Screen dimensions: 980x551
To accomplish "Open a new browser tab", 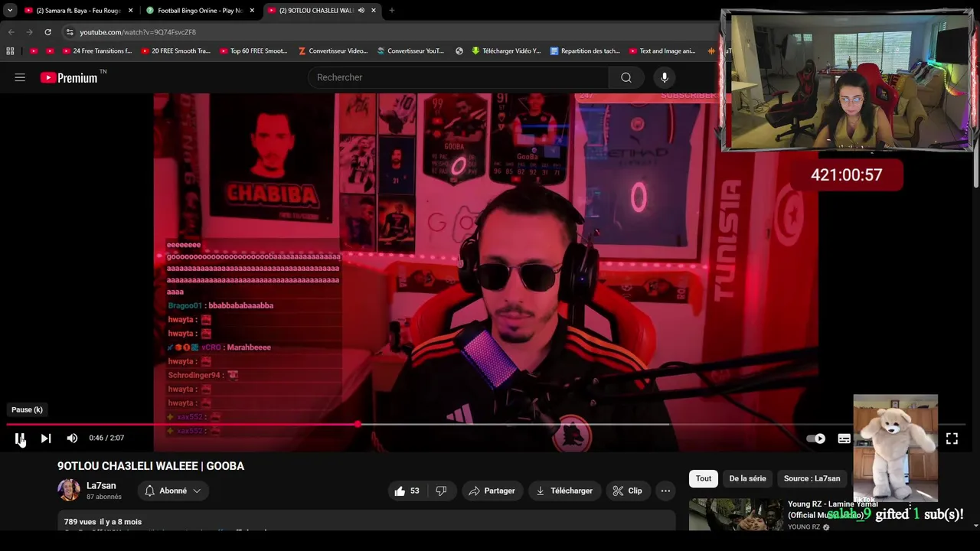I will [x=391, y=11].
